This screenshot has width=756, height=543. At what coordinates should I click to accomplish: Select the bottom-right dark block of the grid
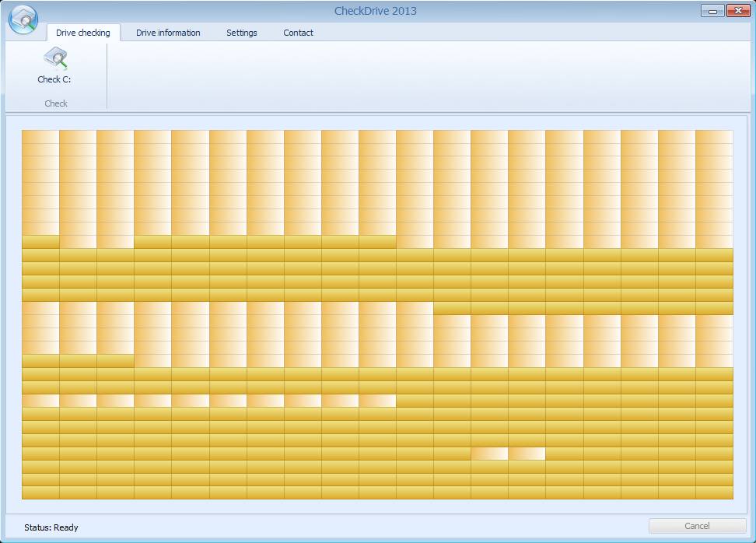(714, 492)
